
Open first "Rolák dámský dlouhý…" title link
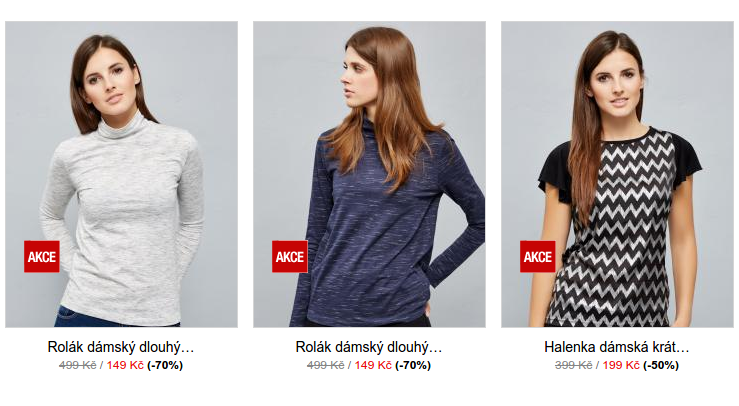[x=121, y=348]
